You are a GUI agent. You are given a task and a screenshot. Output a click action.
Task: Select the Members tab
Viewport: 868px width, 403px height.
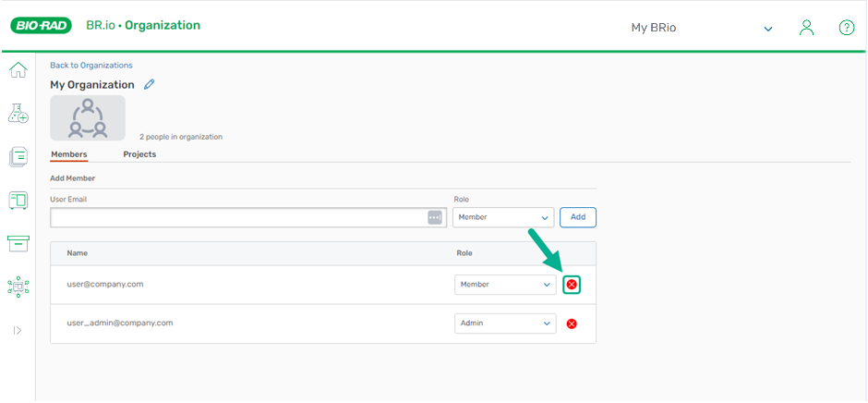(x=69, y=154)
